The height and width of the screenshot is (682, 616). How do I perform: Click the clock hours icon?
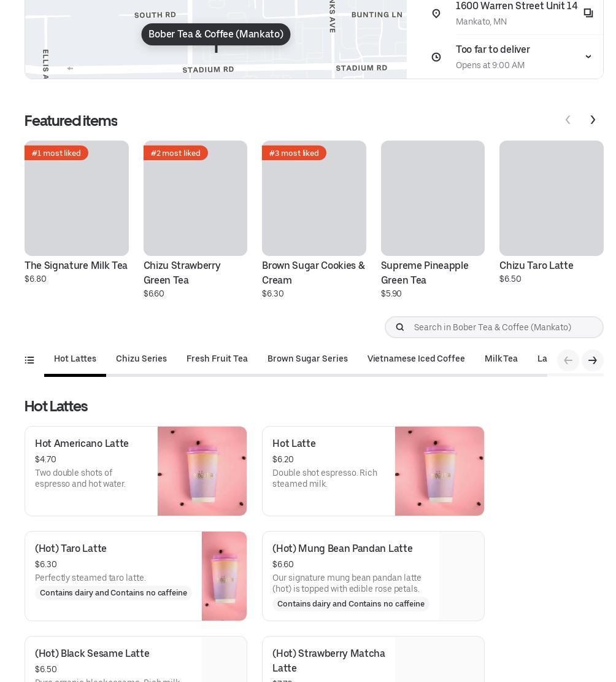click(x=436, y=57)
